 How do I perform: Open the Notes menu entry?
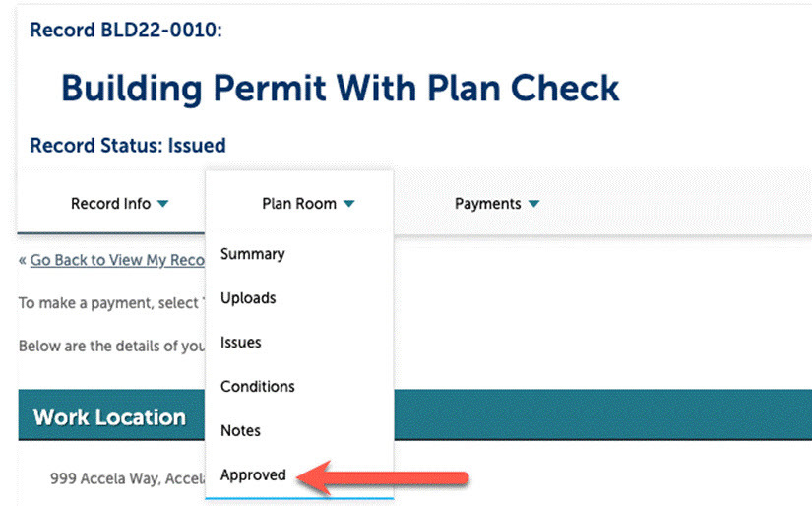[x=241, y=430]
